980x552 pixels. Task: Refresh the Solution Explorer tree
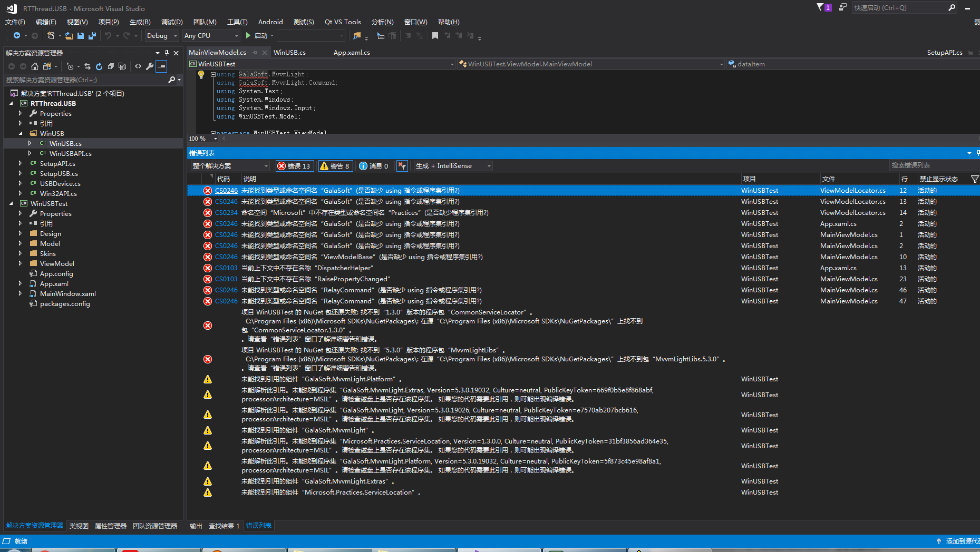point(99,66)
